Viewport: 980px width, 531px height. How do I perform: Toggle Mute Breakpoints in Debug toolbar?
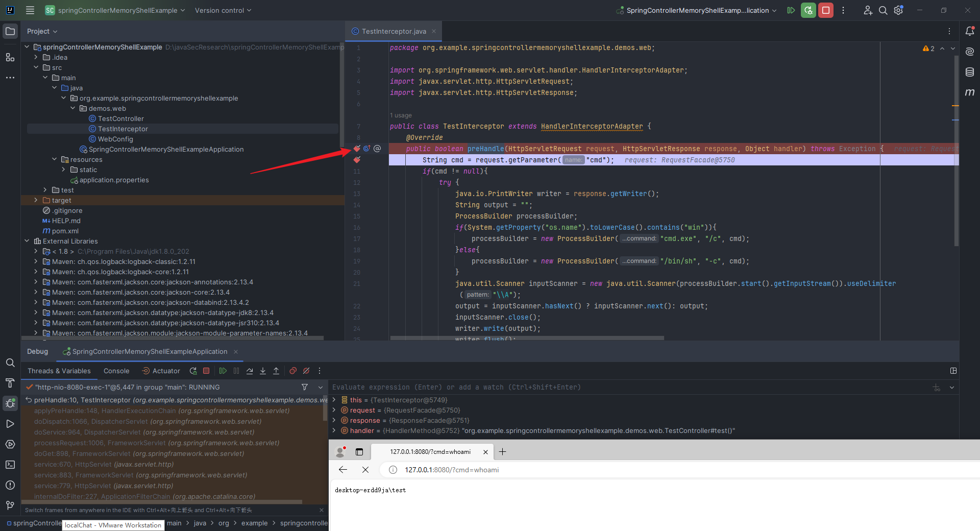point(306,371)
